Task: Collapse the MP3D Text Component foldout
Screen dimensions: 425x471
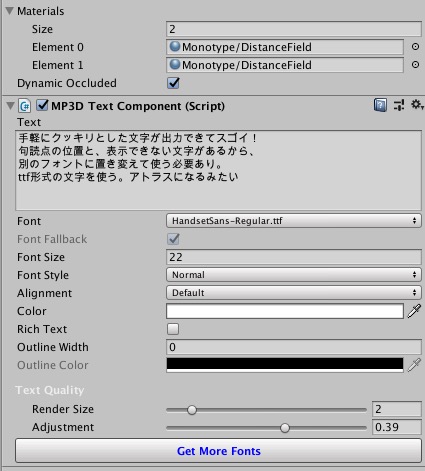Action: click(10, 106)
